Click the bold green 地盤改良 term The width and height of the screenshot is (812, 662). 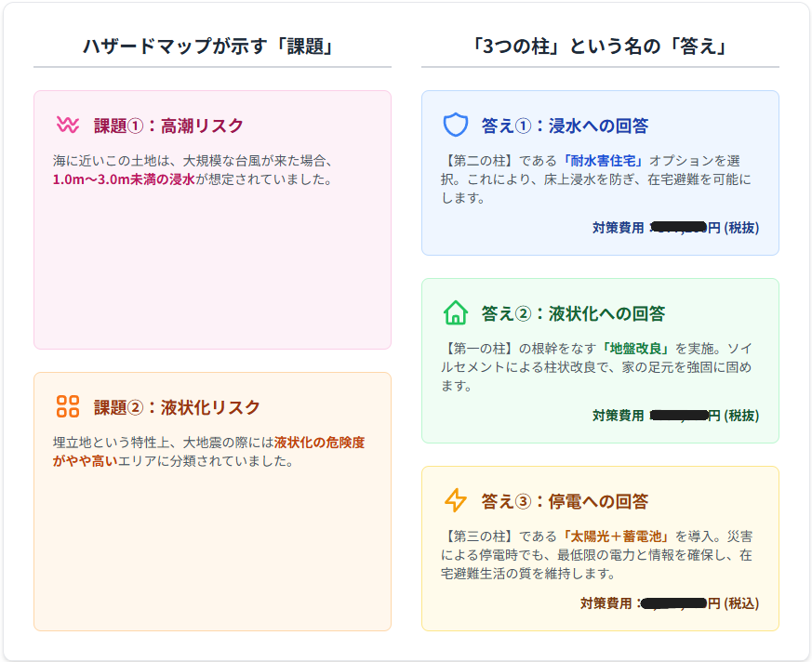tap(635, 349)
